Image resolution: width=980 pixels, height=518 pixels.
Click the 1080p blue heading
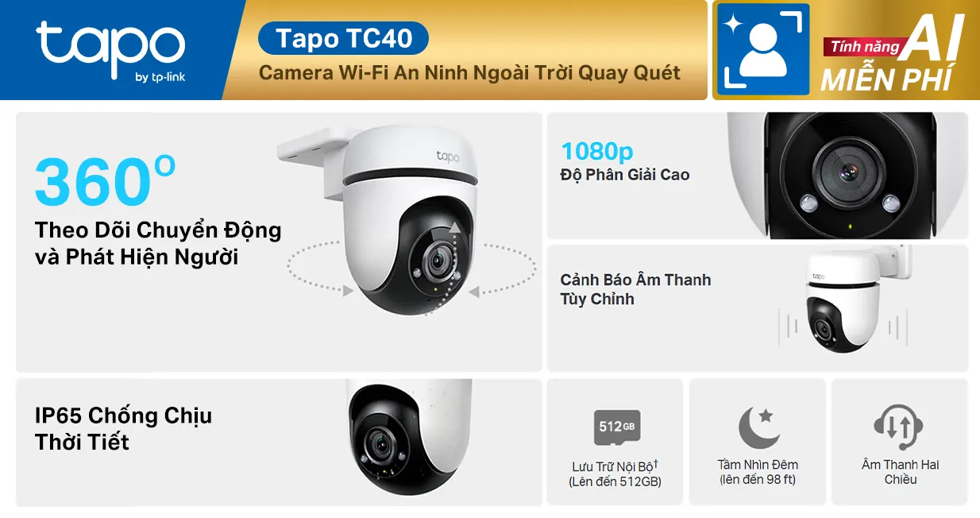pos(597,151)
